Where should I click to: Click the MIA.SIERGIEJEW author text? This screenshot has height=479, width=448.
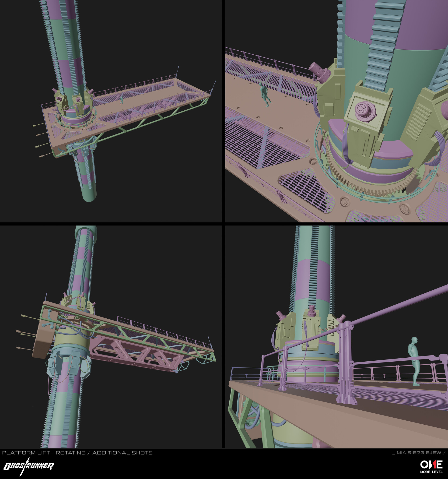(x=419, y=453)
